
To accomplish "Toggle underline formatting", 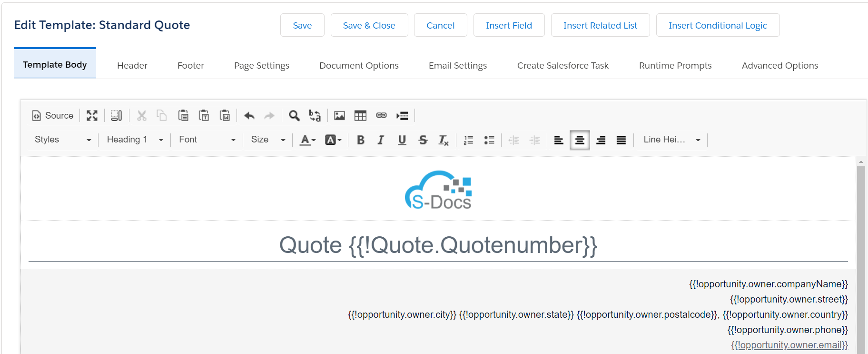I will point(402,140).
